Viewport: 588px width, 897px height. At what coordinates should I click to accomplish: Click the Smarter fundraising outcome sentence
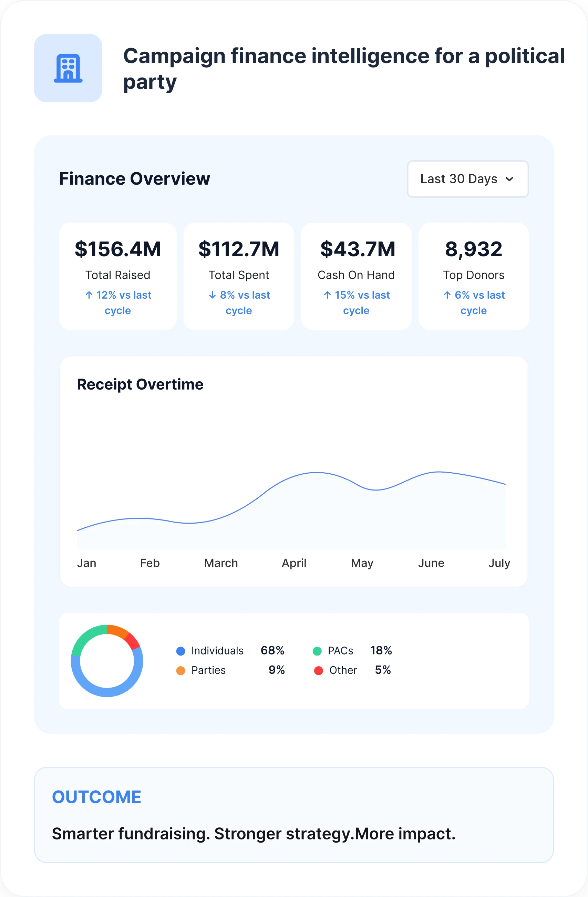(x=254, y=834)
